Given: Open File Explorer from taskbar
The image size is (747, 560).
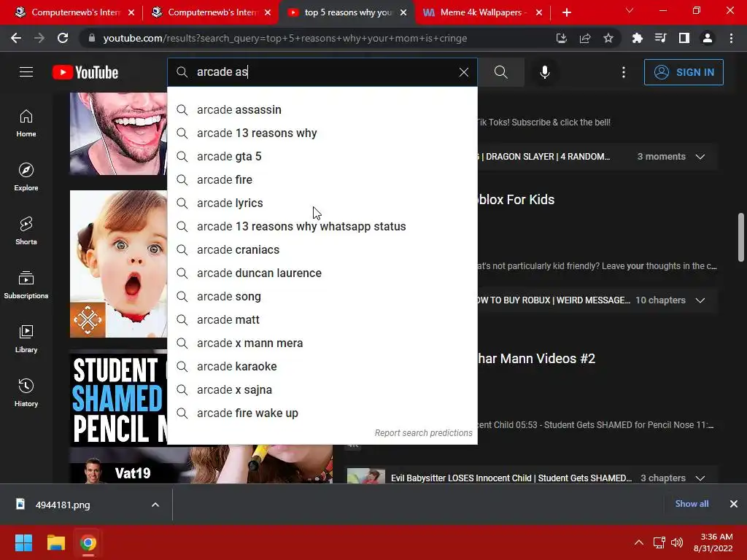Looking at the screenshot, I should point(55,542).
